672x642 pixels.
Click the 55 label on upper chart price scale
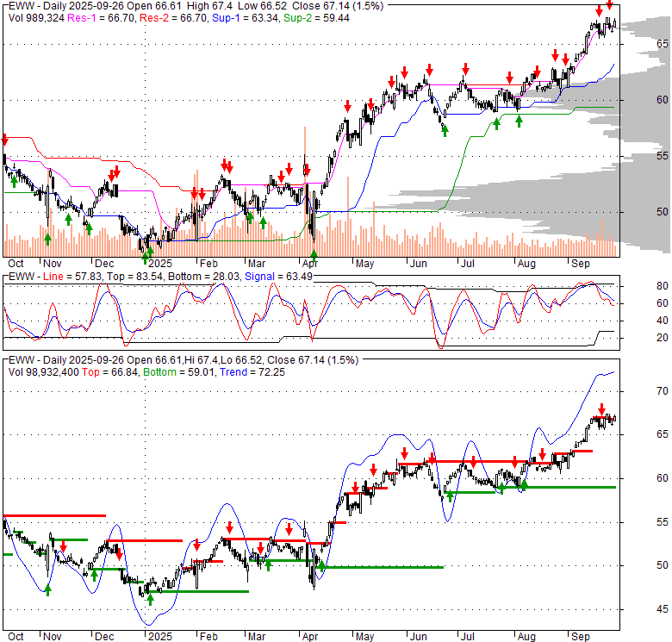pos(663,156)
